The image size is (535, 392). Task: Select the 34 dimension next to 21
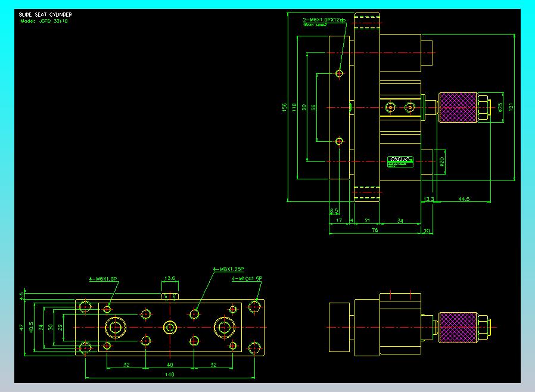point(400,221)
